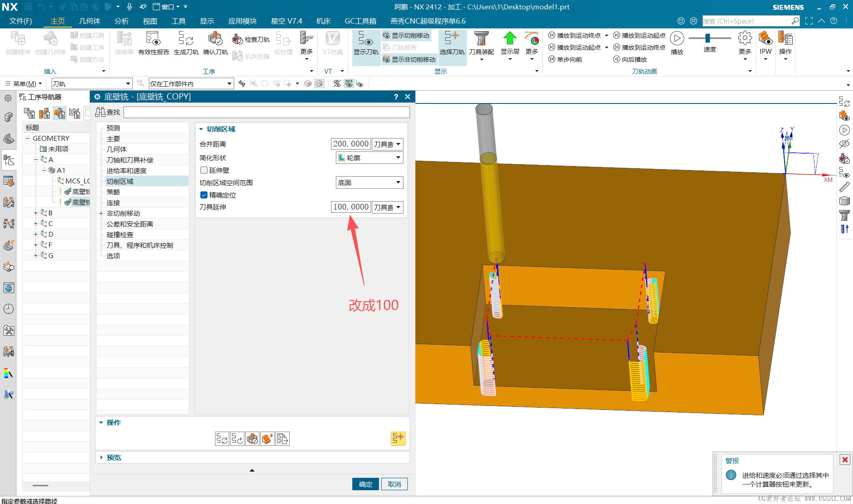Viewport: 853px width, 504px height.
Task: Open the history clock icon in sidebar
Action: click(8, 309)
